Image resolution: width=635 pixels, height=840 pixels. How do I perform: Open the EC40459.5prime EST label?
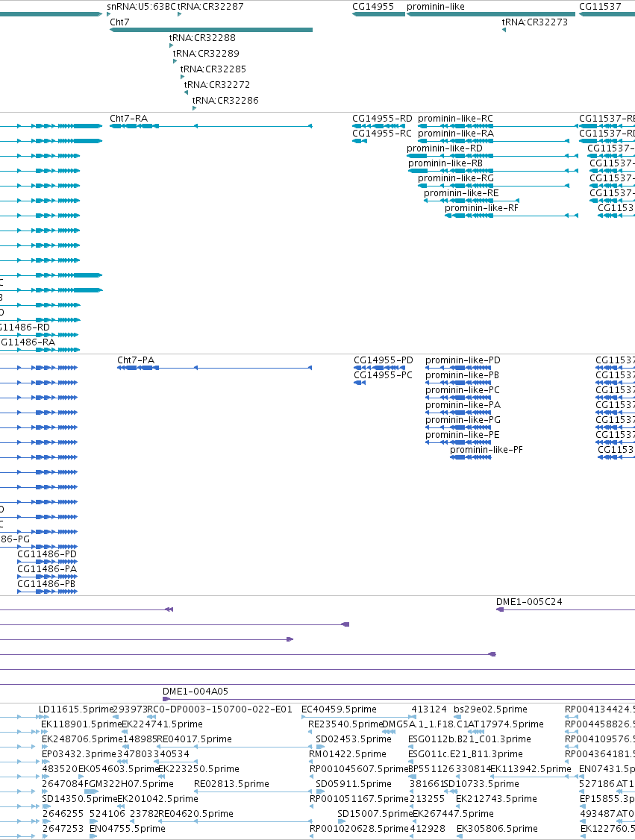(340, 709)
